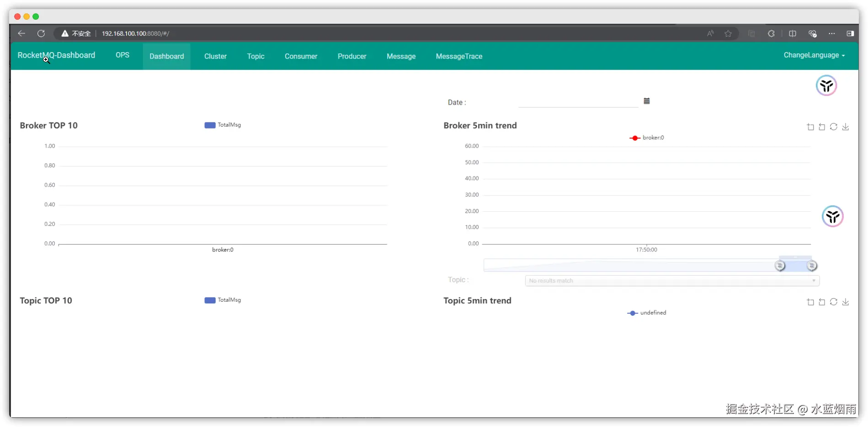Open the ChangeLanguage dropdown
Image resolution: width=868 pixels, height=427 pixels.
click(x=814, y=55)
